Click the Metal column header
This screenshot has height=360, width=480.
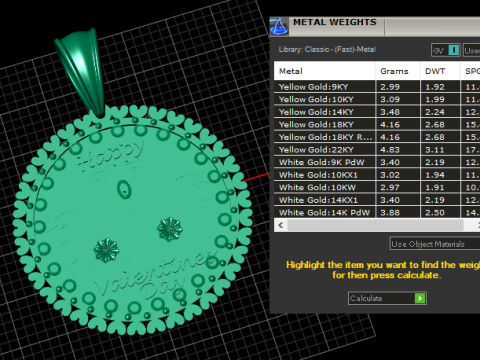pyautogui.click(x=324, y=71)
